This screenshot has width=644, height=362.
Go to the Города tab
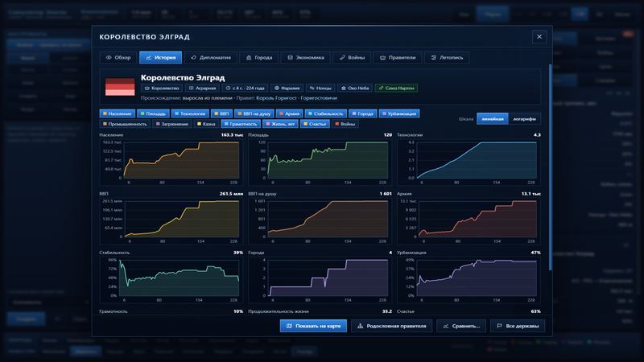coord(258,57)
